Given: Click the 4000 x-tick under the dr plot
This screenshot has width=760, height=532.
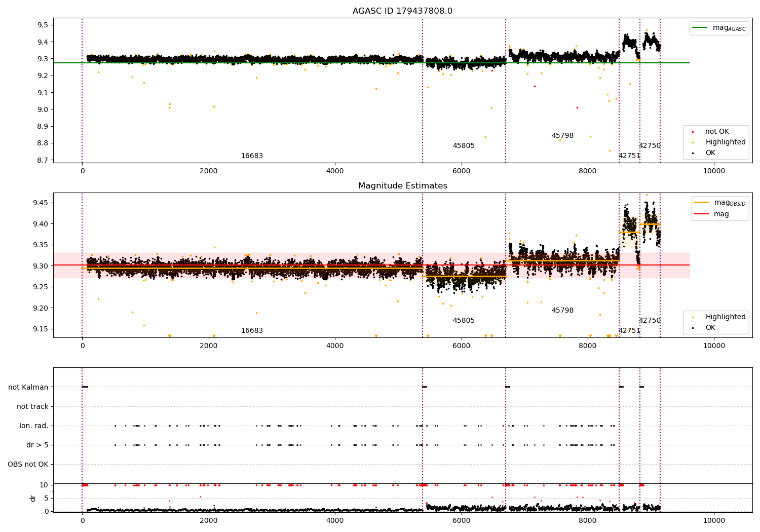Looking at the screenshot, I should click(x=335, y=520).
